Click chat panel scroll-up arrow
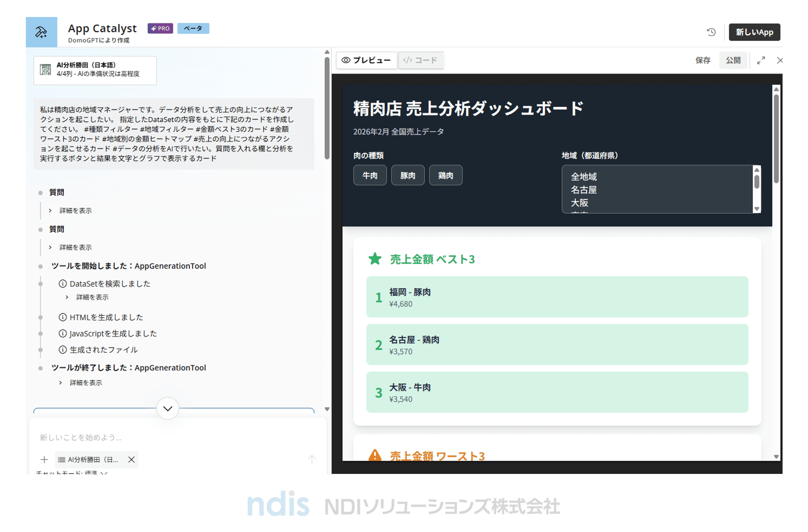 (x=327, y=52)
